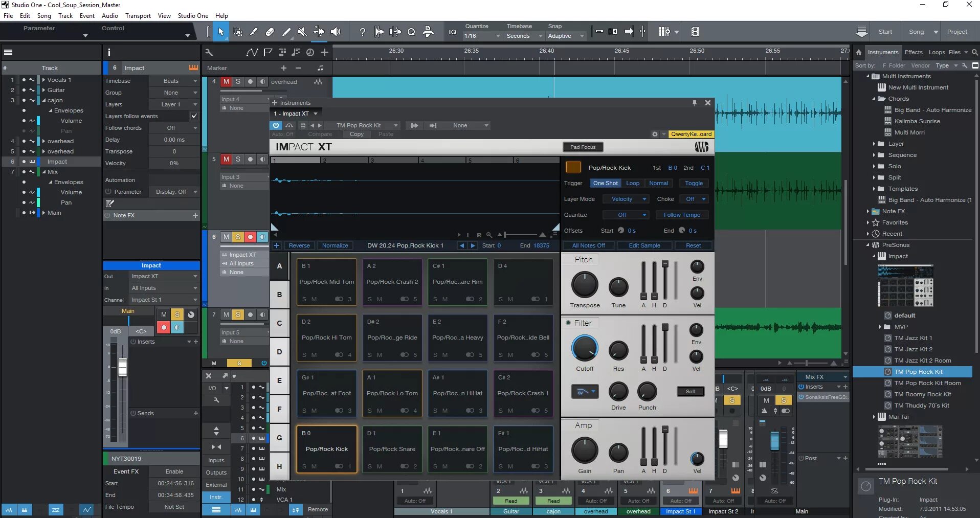The height and width of the screenshot is (518, 980).
Task: Expand the Templates folder in browser
Action: point(874,189)
